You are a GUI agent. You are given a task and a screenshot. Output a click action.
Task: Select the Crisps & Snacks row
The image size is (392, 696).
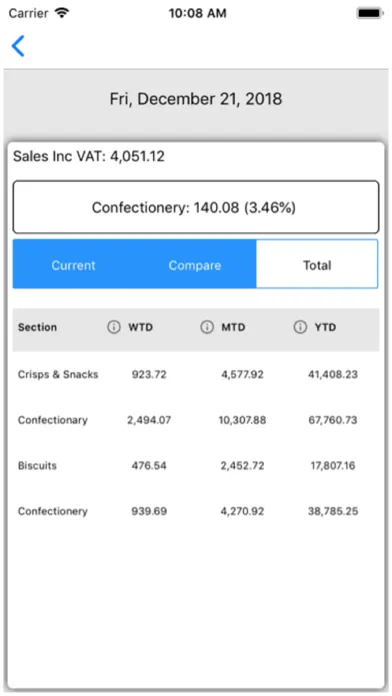pyautogui.click(x=196, y=374)
